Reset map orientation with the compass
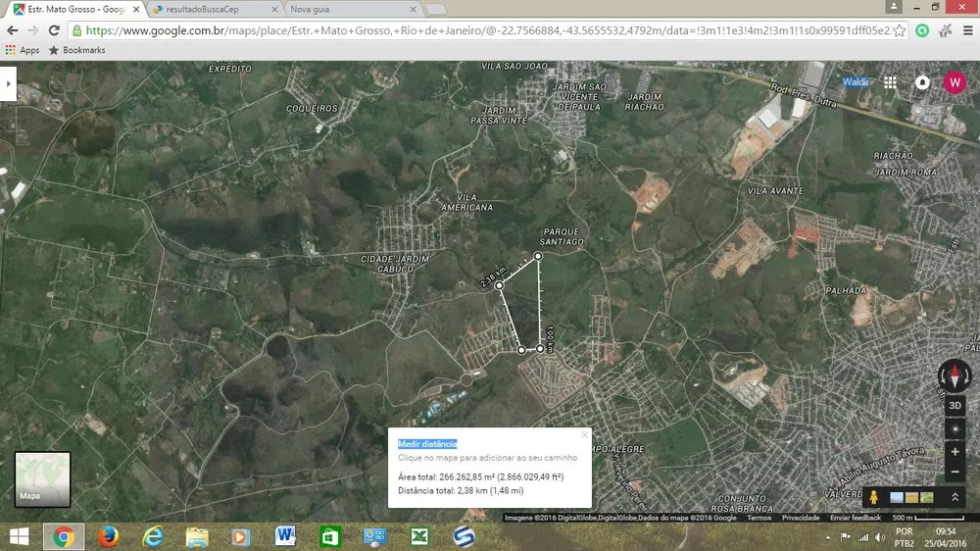Viewport: 980px width, 551px height. click(955, 376)
